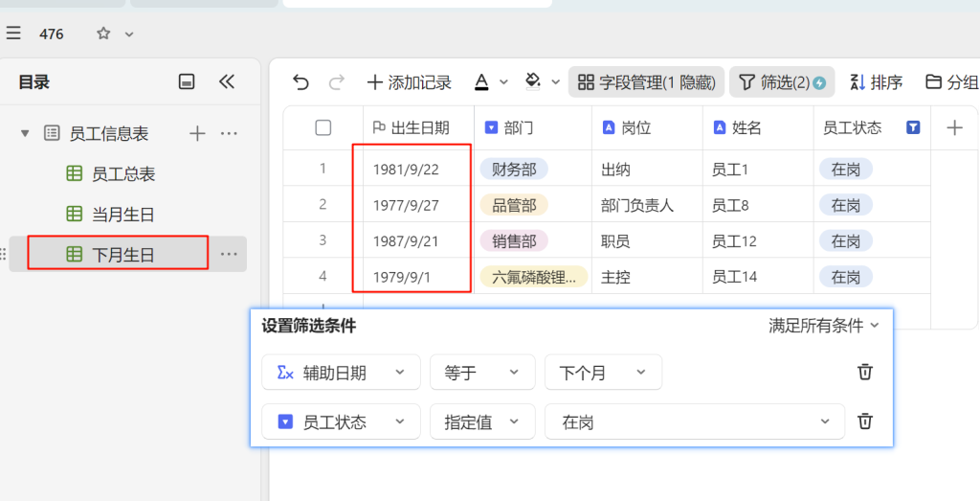Open the 员工状态 field dropdown in filter
The width and height of the screenshot is (980, 501).
pyautogui.click(x=342, y=421)
